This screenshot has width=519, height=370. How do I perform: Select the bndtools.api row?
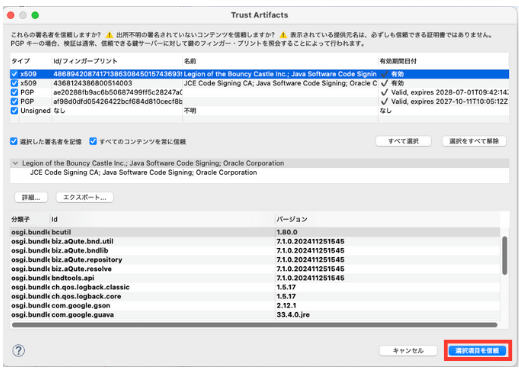pos(255,278)
